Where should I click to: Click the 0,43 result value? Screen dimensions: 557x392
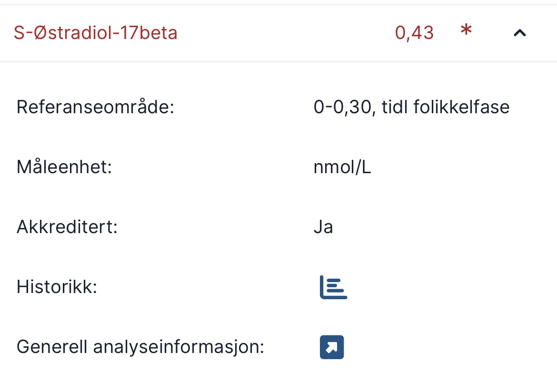coord(414,33)
